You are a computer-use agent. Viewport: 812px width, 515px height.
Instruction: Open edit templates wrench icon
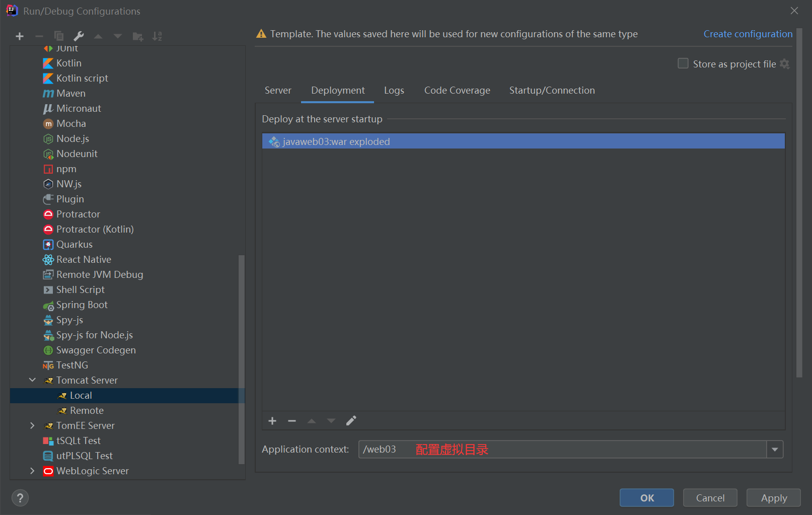click(x=79, y=36)
